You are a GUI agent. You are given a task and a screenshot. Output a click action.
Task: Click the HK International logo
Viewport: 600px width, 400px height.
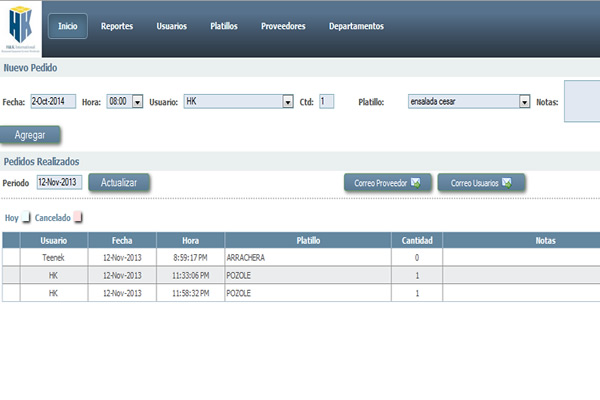(22, 27)
